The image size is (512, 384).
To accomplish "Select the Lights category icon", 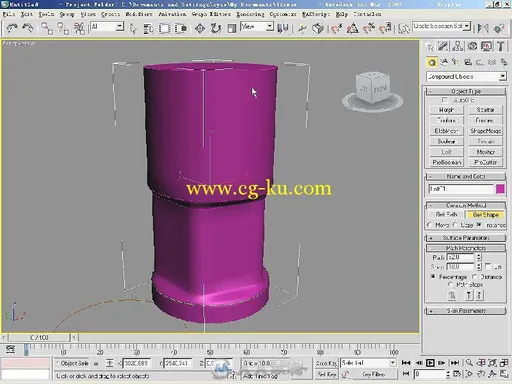I will [x=456, y=62].
